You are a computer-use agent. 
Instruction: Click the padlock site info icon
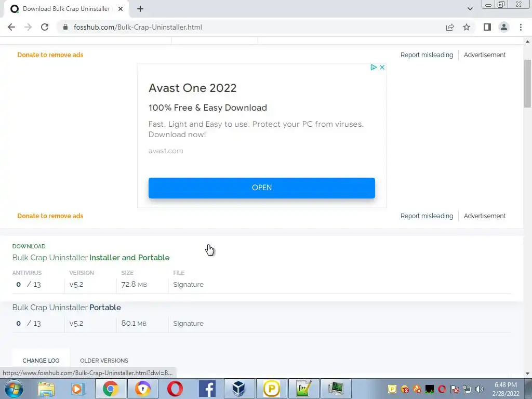[x=65, y=27]
